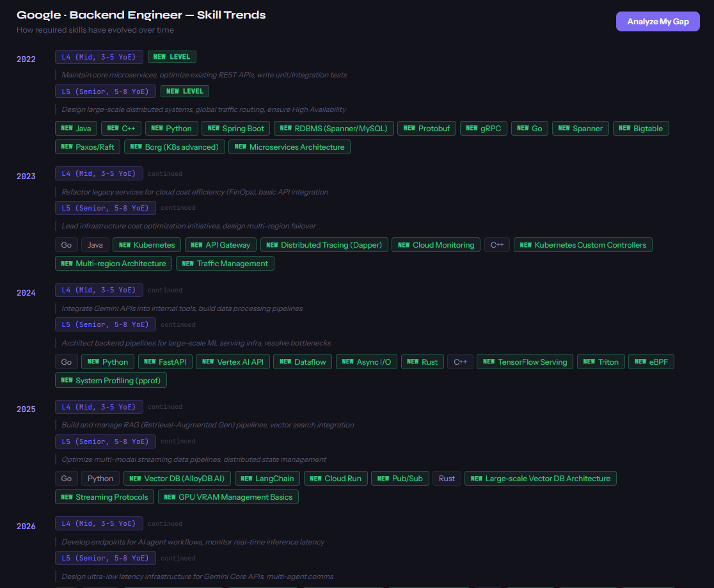714x588 pixels.
Task: Select the 2026 year marker
Action: (26, 526)
